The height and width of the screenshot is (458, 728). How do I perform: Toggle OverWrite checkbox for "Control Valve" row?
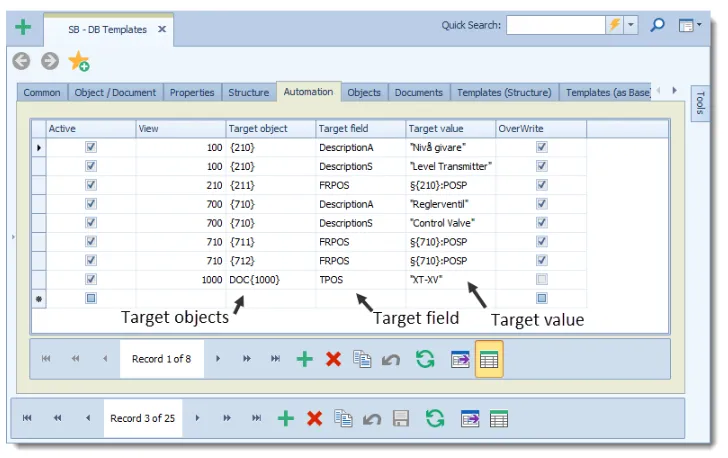[541, 222]
